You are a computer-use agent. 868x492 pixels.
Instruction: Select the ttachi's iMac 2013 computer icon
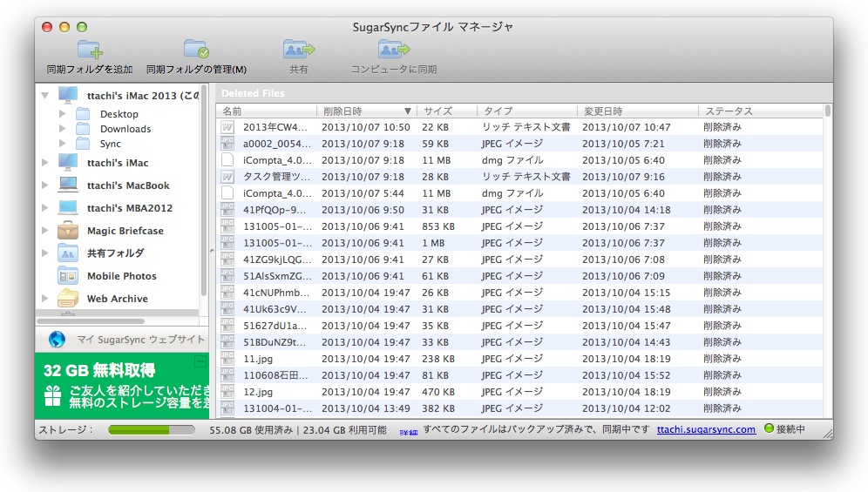pos(68,95)
